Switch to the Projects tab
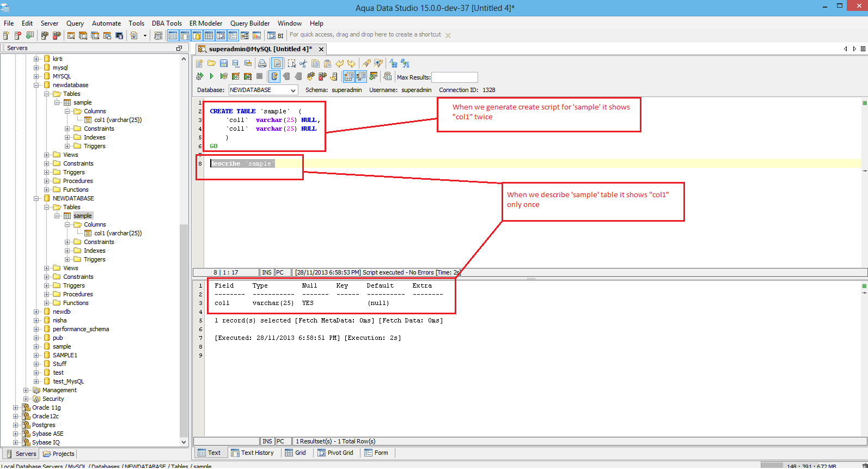Viewport: 868px width, 469px height. 58,454
